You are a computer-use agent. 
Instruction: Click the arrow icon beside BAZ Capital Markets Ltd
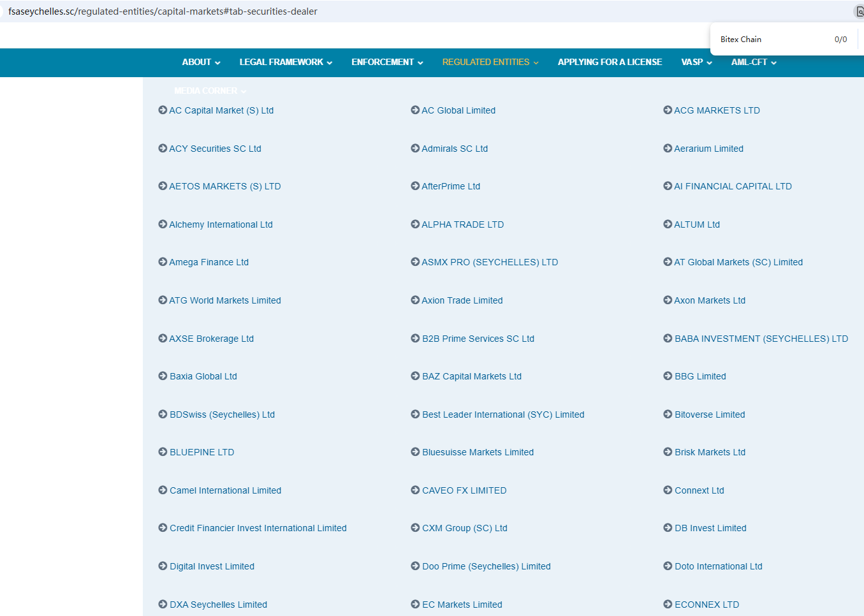[415, 376]
